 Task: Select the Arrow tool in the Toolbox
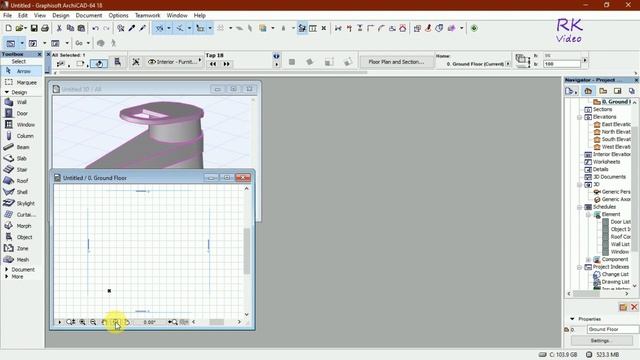(22, 71)
